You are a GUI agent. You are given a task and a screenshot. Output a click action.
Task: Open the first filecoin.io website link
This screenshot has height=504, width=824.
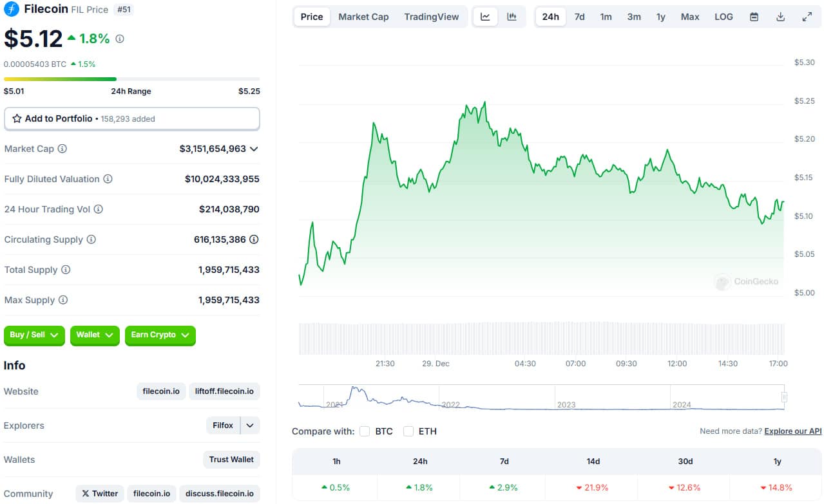tap(161, 391)
